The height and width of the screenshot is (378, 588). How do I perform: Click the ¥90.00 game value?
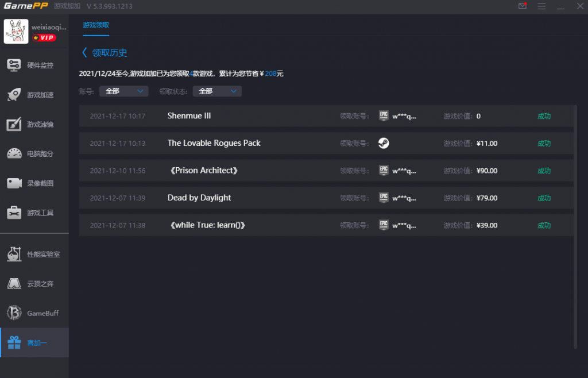(x=487, y=171)
